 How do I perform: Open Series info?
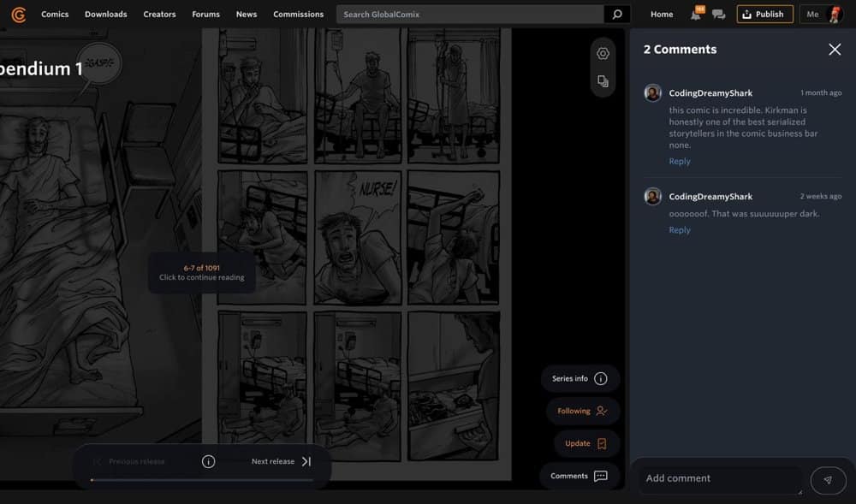click(580, 378)
